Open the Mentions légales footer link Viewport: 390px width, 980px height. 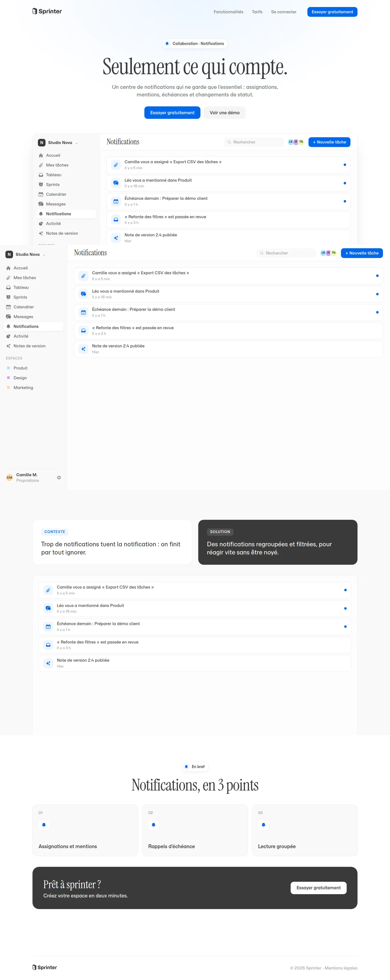point(341,968)
